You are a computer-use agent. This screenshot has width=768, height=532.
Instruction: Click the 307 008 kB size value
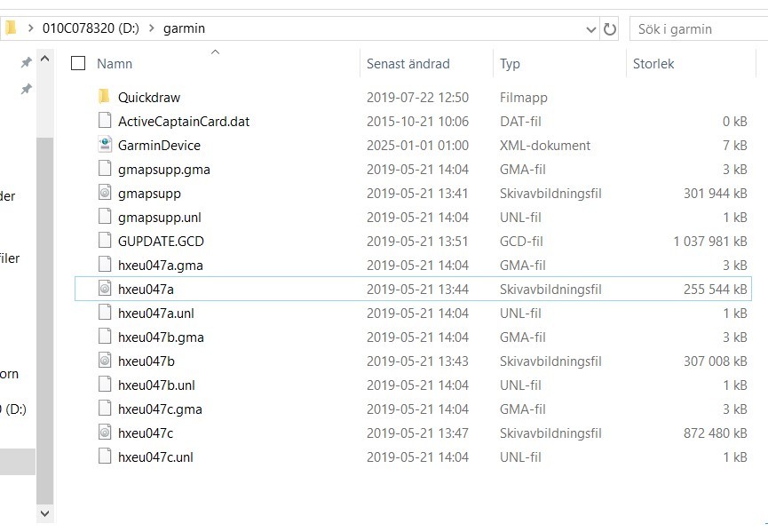[x=715, y=361]
